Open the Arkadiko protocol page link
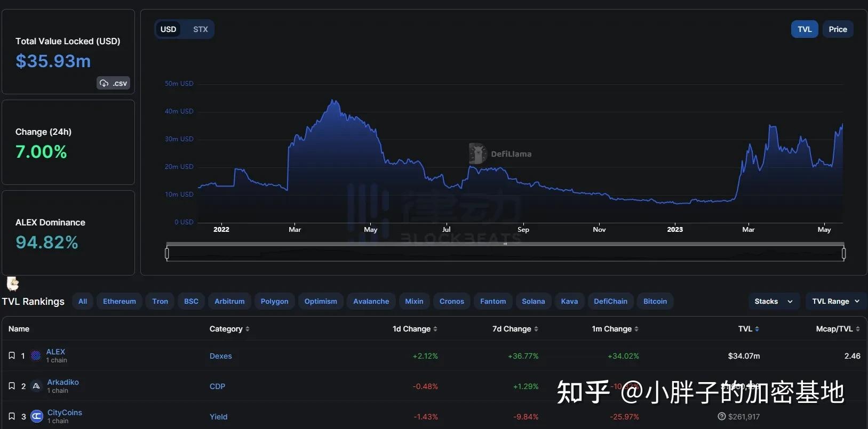This screenshot has width=868, height=429. click(63, 382)
